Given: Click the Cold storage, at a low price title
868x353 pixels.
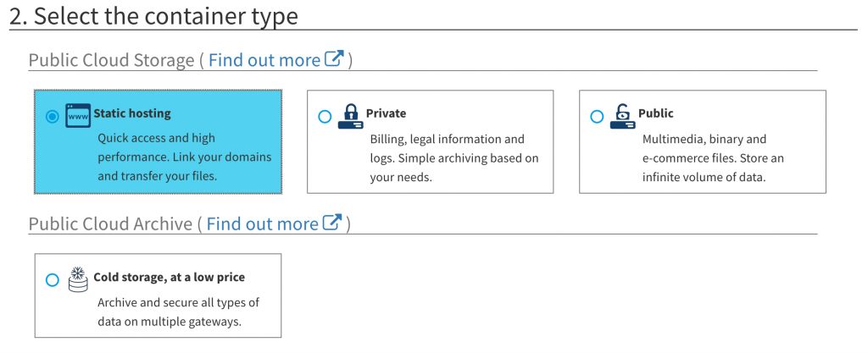Looking at the screenshot, I should click(x=170, y=277).
